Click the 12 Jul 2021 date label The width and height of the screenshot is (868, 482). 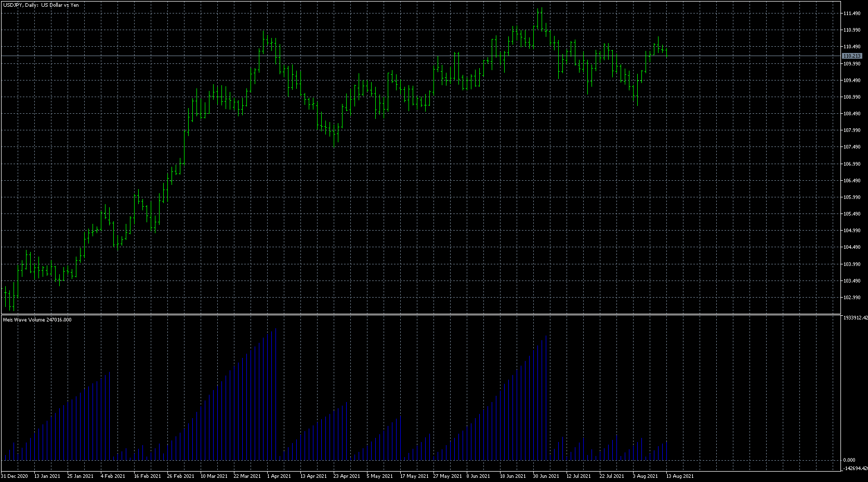click(578, 476)
